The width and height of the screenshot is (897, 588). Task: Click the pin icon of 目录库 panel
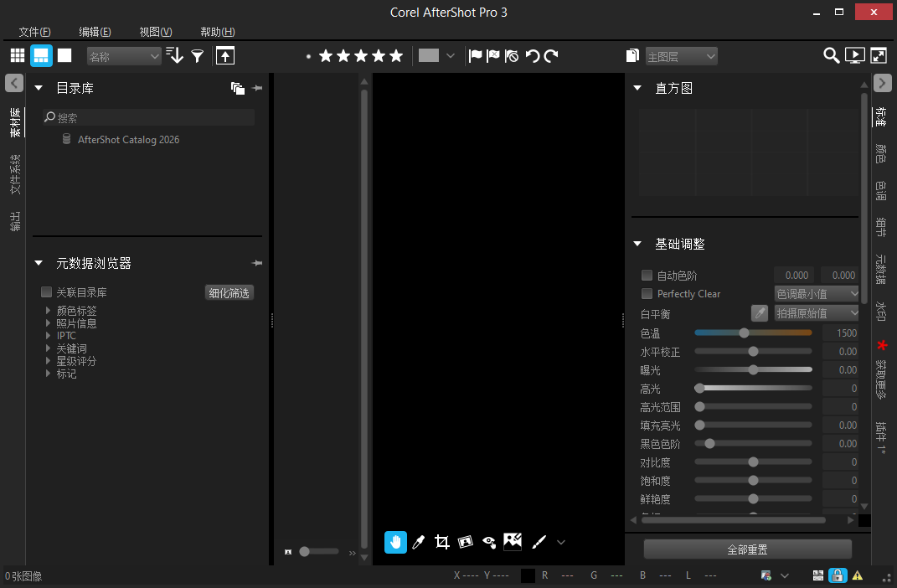click(257, 88)
